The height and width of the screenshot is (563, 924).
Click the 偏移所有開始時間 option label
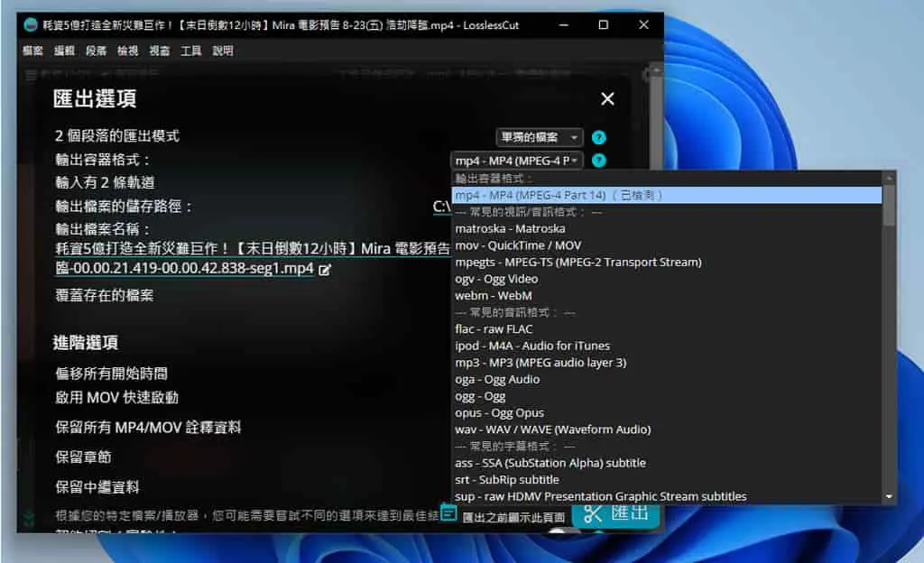tap(111, 374)
